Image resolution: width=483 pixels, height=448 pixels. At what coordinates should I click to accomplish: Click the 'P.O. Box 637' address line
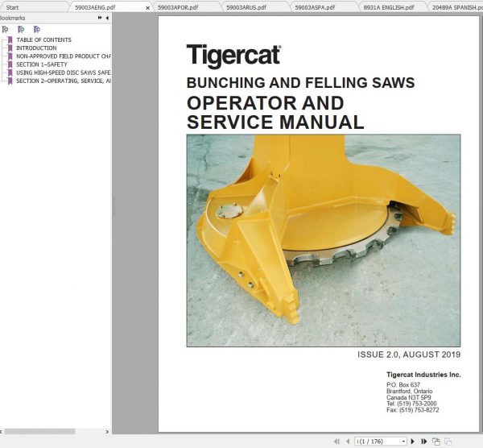(403, 384)
